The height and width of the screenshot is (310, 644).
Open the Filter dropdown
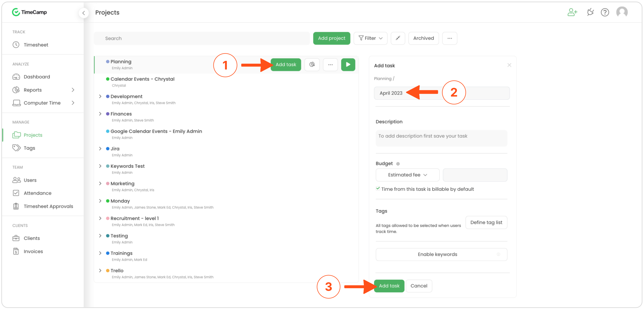click(x=370, y=38)
